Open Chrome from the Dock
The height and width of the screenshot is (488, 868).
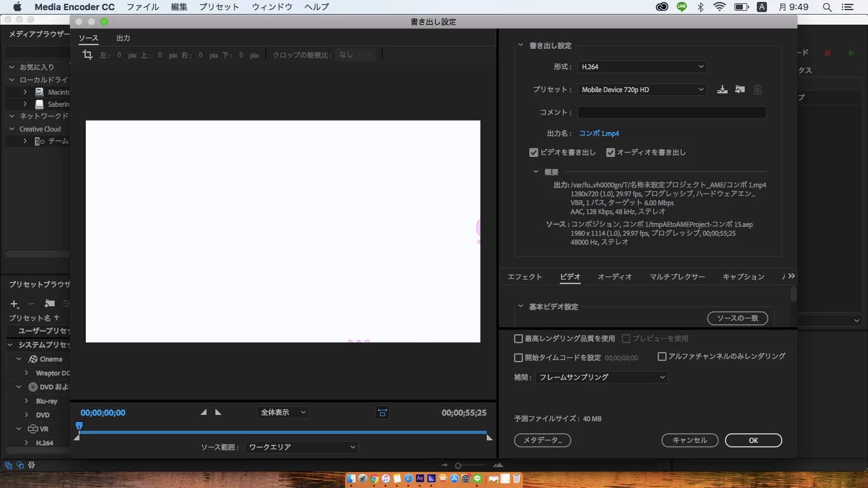click(374, 478)
